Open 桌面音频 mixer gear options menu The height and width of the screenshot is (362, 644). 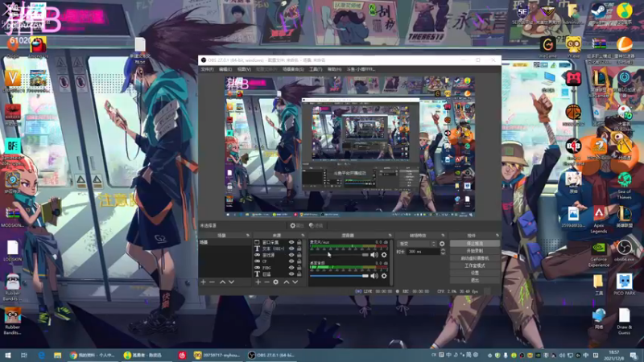(x=384, y=276)
